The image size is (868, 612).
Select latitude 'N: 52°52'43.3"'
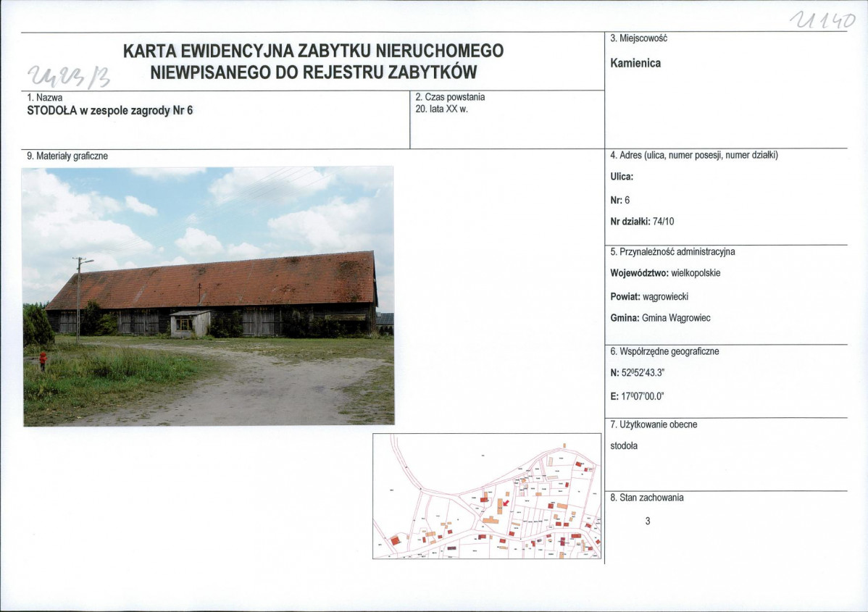(637, 373)
